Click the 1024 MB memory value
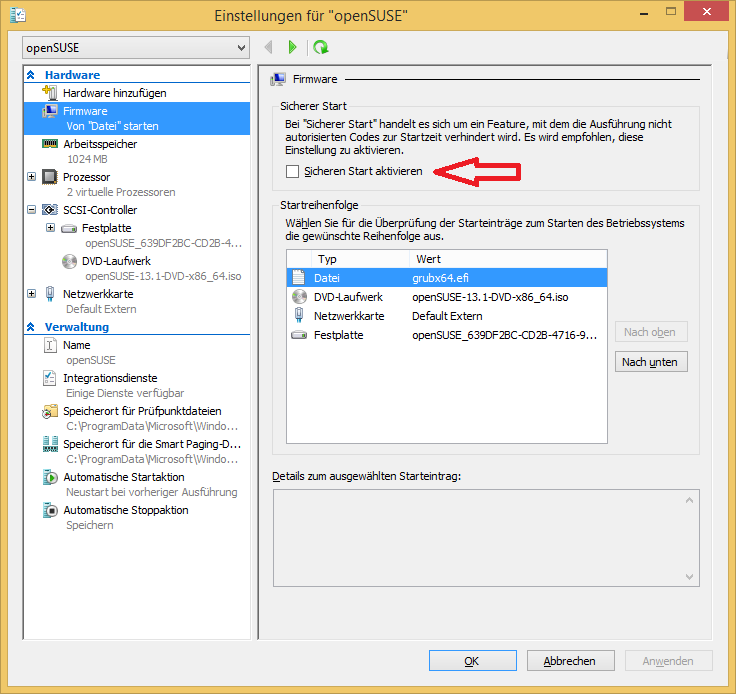This screenshot has width=736, height=694. coord(87,159)
